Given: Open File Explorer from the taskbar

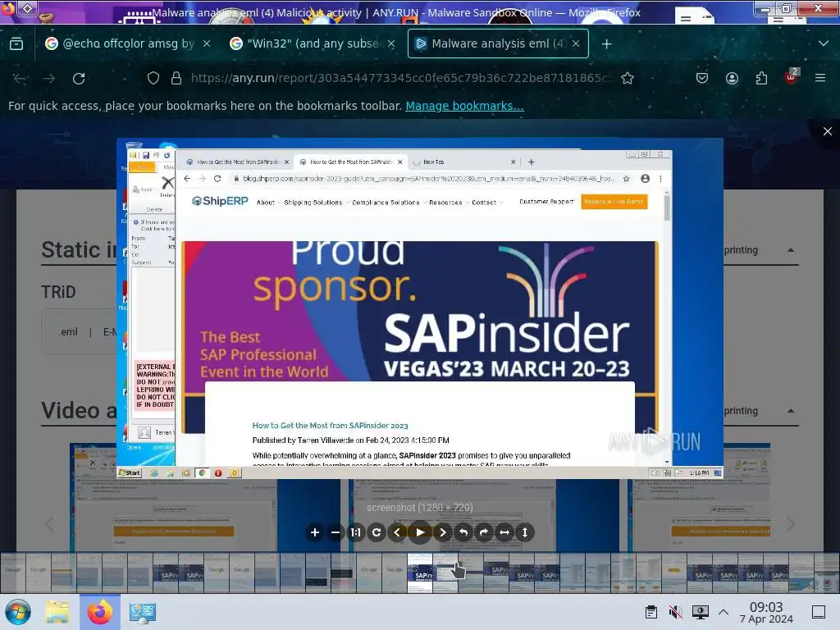Looking at the screenshot, I should click(57, 612).
